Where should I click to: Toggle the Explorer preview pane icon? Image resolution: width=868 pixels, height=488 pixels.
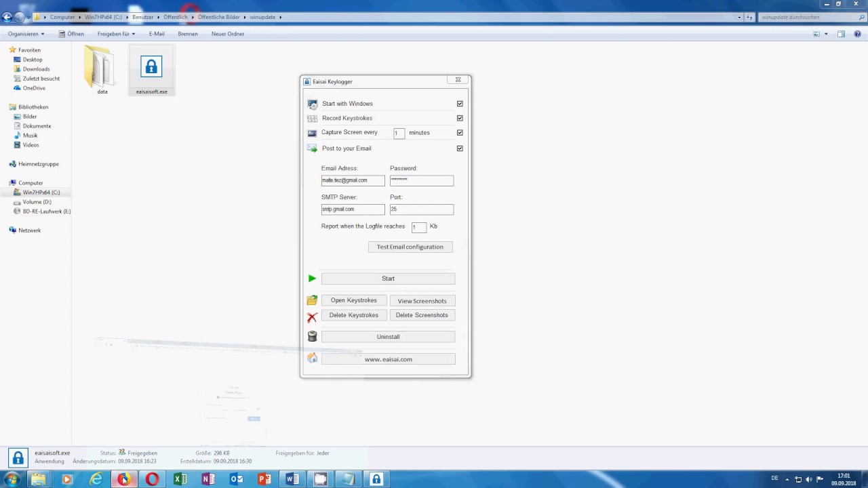[x=841, y=34]
